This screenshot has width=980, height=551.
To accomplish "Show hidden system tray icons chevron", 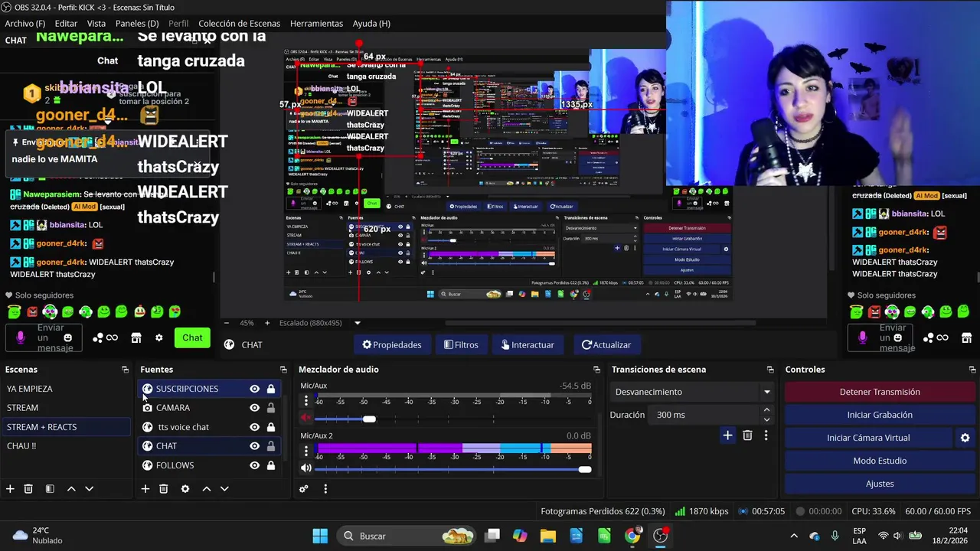I will click(x=794, y=536).
